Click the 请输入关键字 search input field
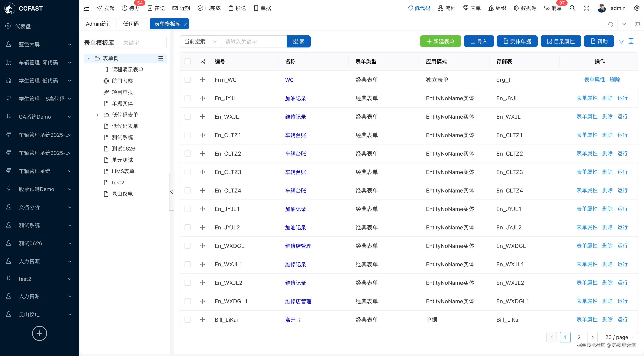 pos(253,41)
